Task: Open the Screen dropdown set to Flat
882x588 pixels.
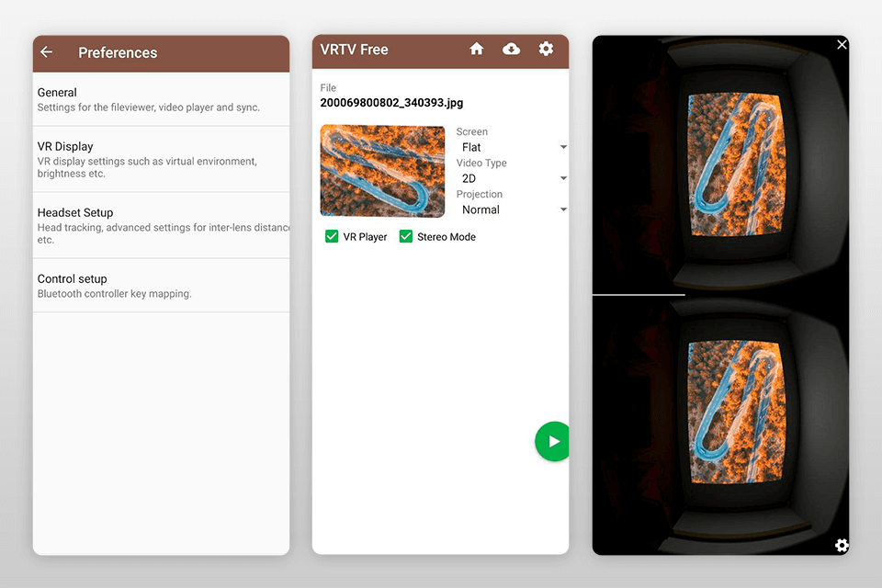Action: click(x=513, y=147)
